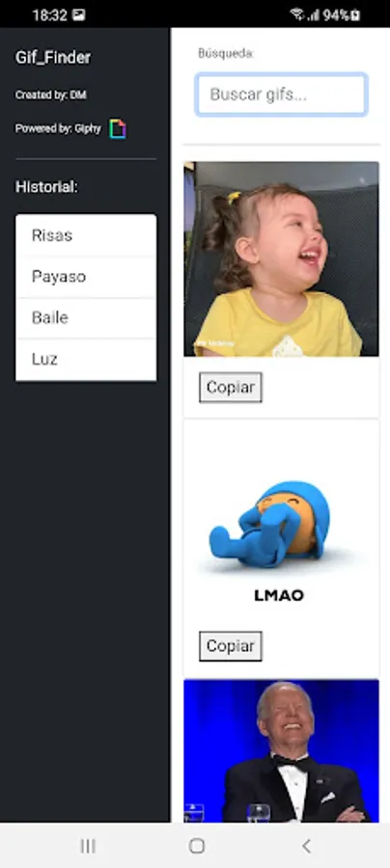The height and width of the screenshot is (868, 390).
Task: Tap the signal strength icon
Action: pos(314,14)
